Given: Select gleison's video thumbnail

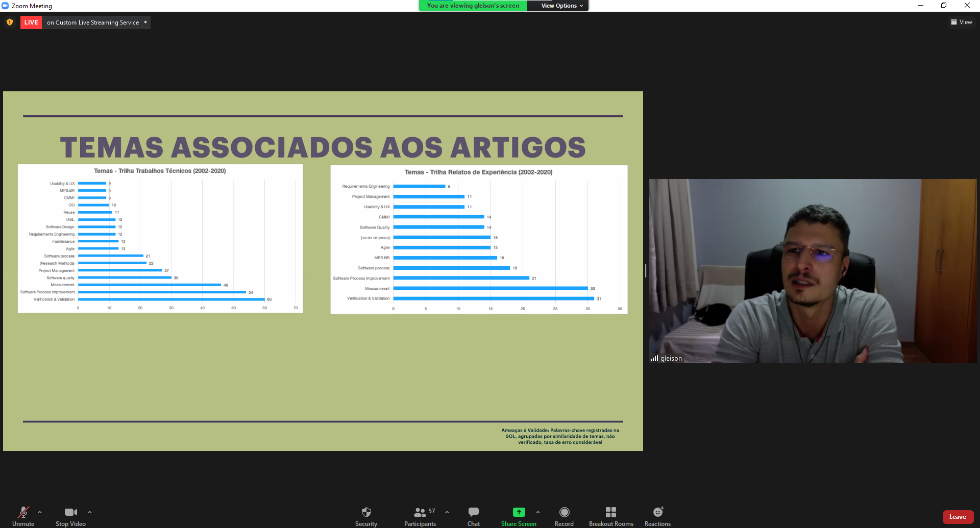Looking at the screenshot, I should tap(813, 271).
